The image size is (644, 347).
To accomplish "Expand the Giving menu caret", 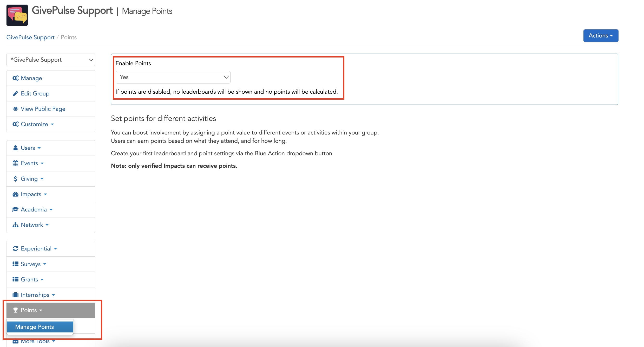I will click(x=42, y=179).
